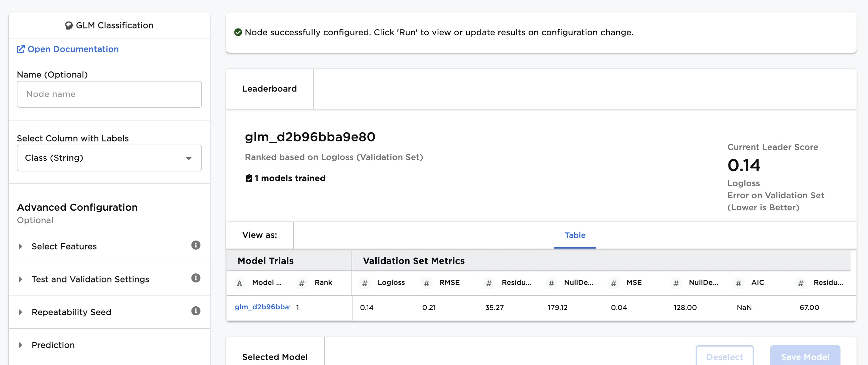This screenshot has width=868, height=365.
Task: Open the Select Column with Labels dropdown
Action: tap(109, 158)
